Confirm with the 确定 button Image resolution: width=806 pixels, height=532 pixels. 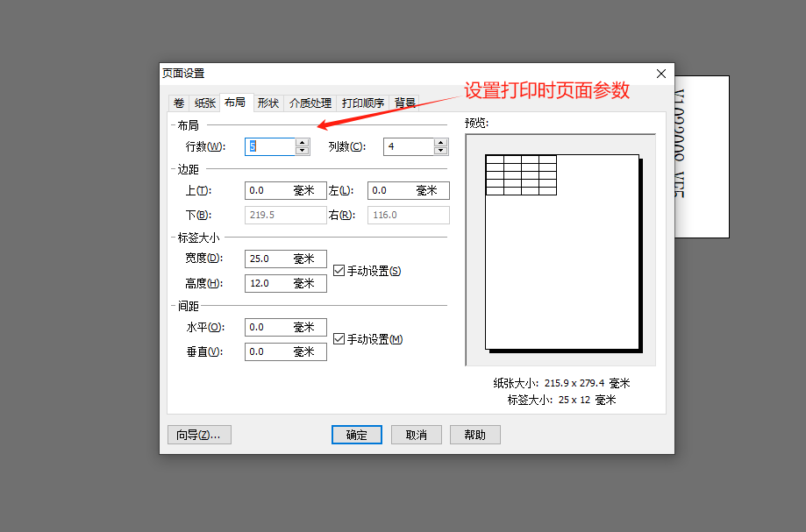coord(357,435)
